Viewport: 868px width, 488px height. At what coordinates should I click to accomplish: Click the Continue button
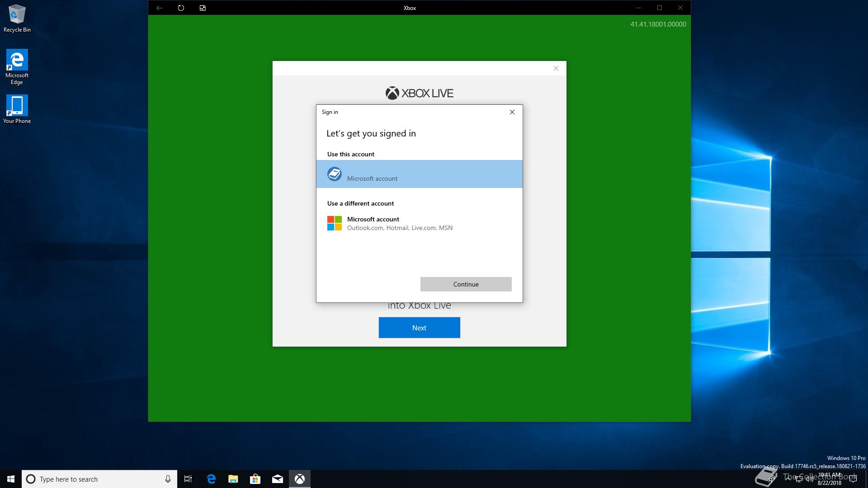pyautogui.click(x=466, y=284)
